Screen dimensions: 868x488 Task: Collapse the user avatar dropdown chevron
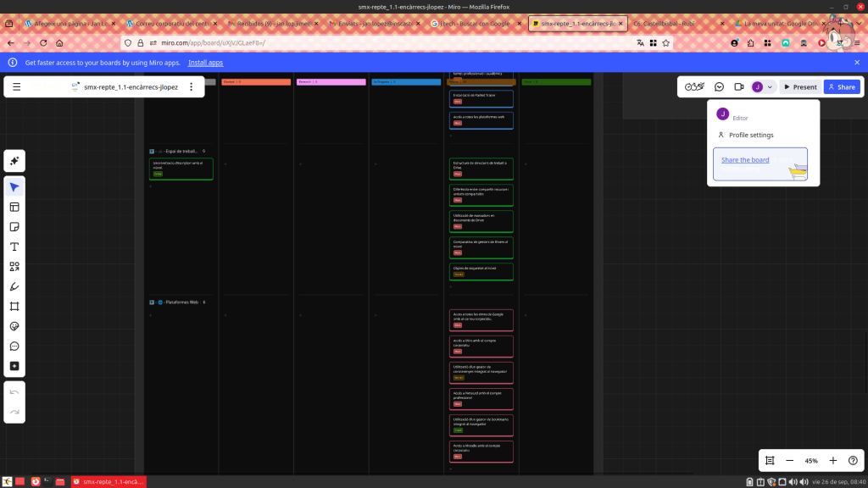pyautogui.click(x=770, y=86)
